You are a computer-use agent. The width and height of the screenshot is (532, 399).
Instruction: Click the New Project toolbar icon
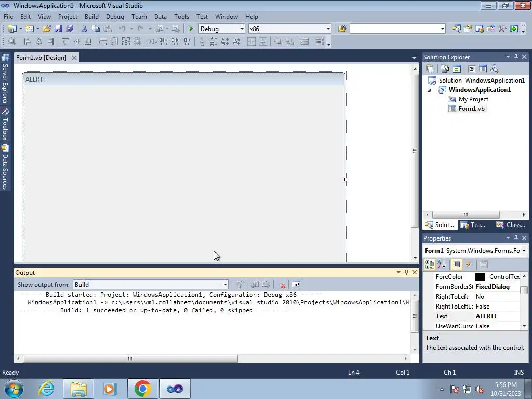[x=12, y=29]
